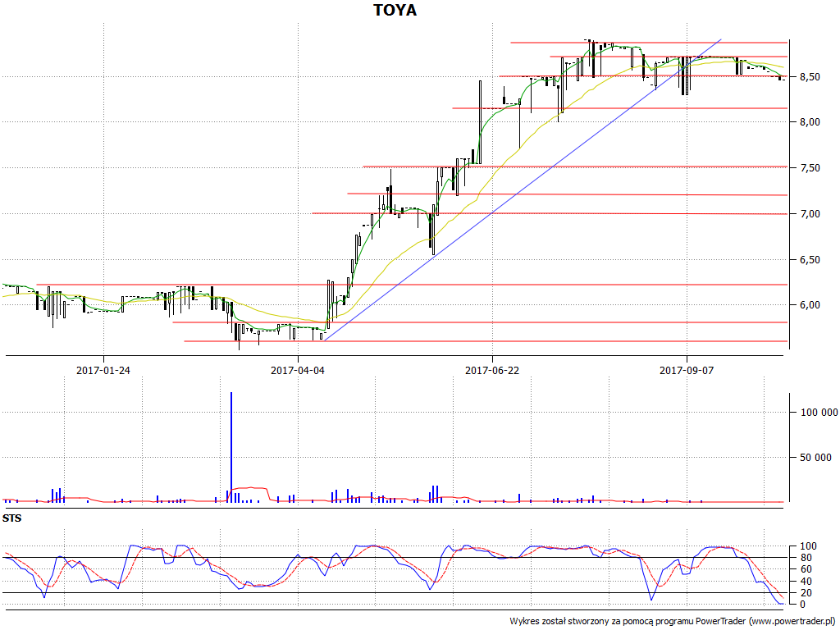Click the 7,00 price axis label
840x630 pixels.
[810, 214]
